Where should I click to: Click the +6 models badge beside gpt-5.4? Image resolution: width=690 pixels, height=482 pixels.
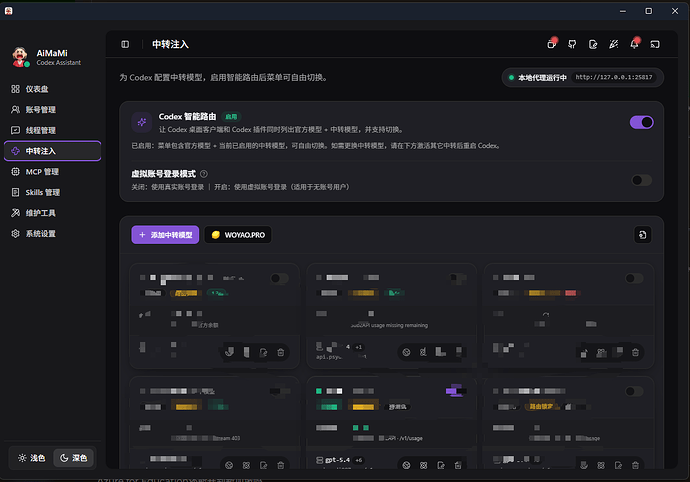coord(359,460)
